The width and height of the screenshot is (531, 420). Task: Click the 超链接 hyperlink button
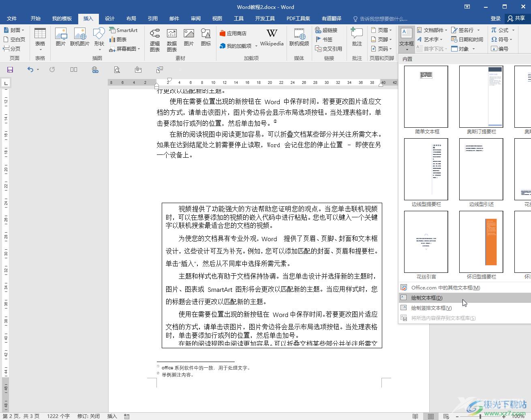[326, 30]
